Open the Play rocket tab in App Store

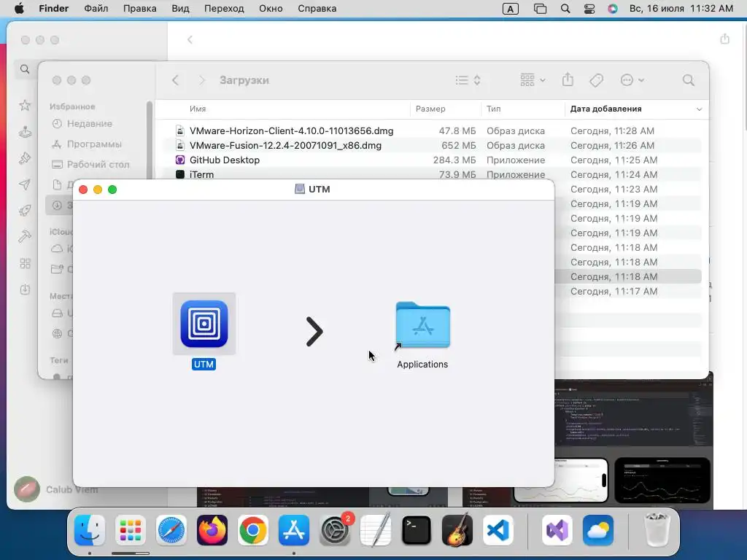(25, 210)
